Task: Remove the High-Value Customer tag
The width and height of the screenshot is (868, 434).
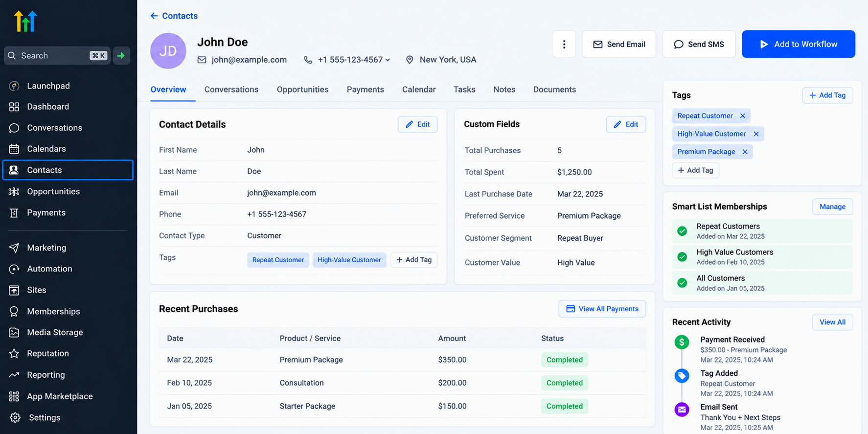Action: point(756,134)
